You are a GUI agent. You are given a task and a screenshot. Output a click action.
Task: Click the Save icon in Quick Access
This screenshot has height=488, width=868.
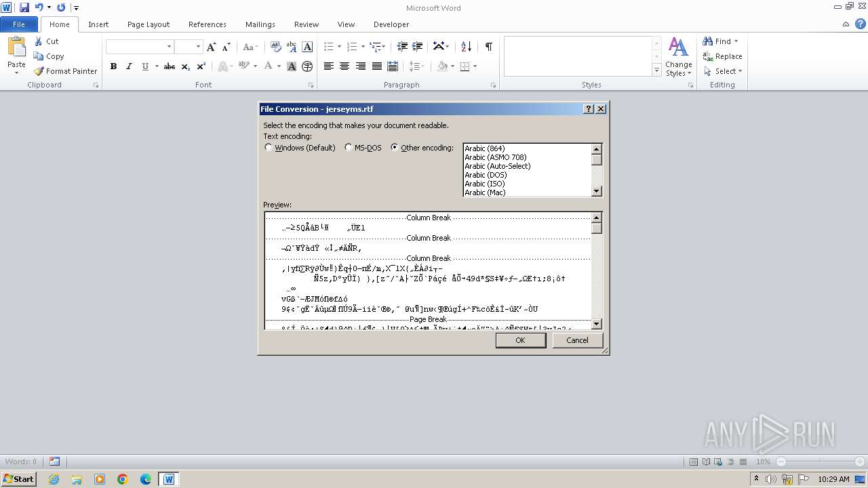point(24,7)
